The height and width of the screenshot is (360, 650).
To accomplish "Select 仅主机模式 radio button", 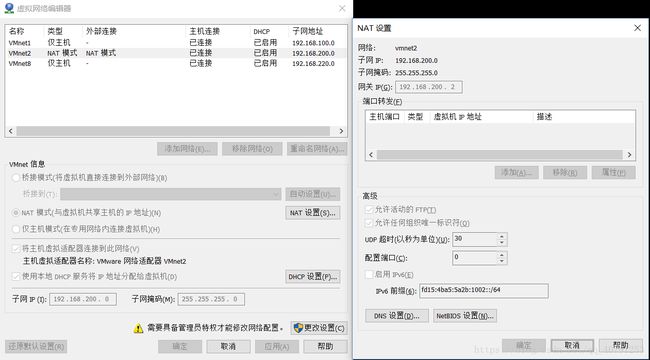I will point(16,229).
